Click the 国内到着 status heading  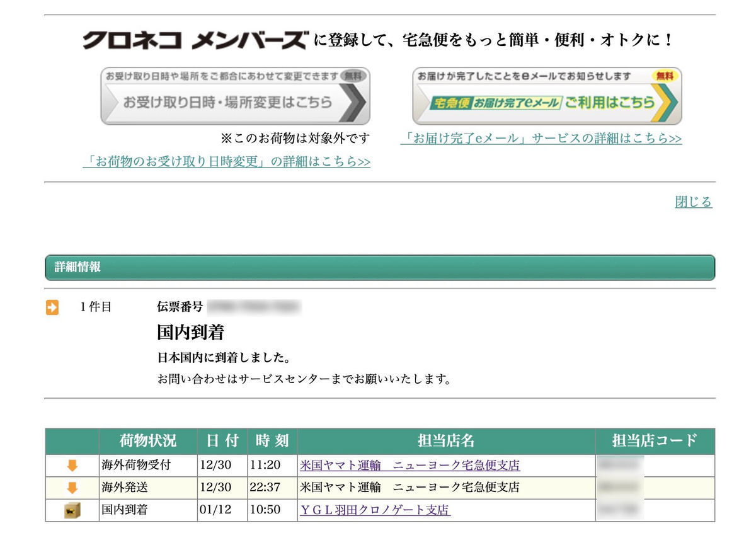[x=190, y=333]
